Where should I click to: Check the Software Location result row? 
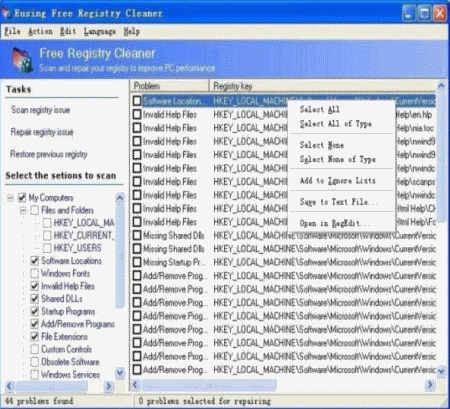pos(137,101)
